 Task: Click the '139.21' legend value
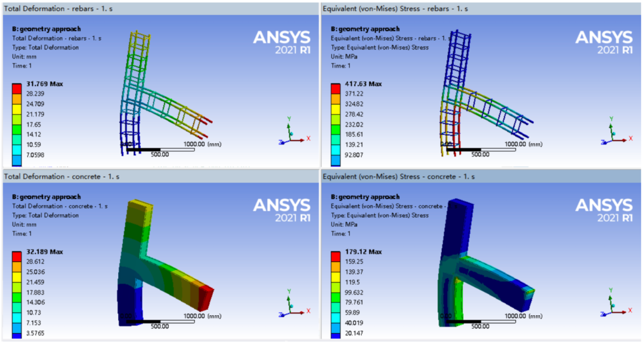[x=354, y=144]
